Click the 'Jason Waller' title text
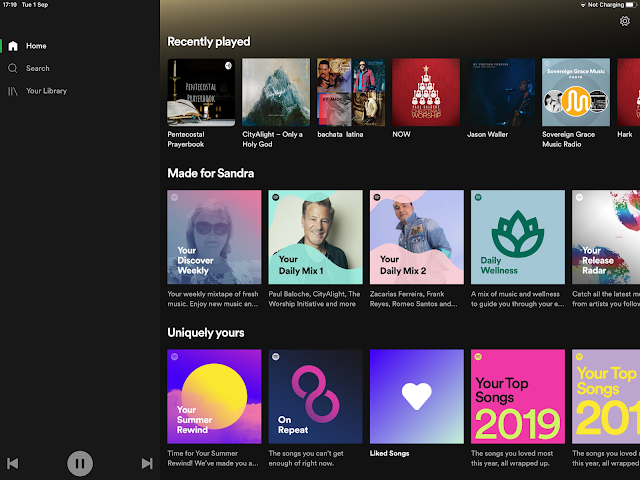Image resolution: width=640 pixels, height=480 pixels. [x=487, y=134]
